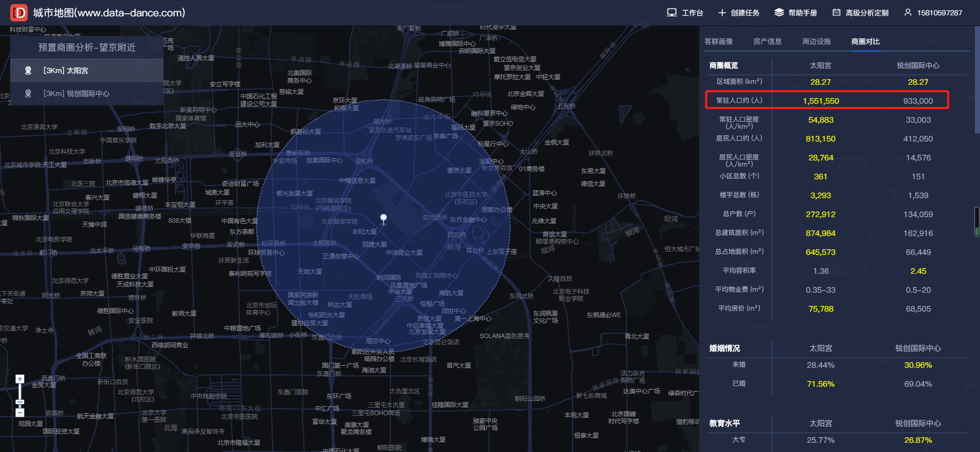
Task: Click the value 3,293 for 楼宇总数
Action: pos(821,196)
